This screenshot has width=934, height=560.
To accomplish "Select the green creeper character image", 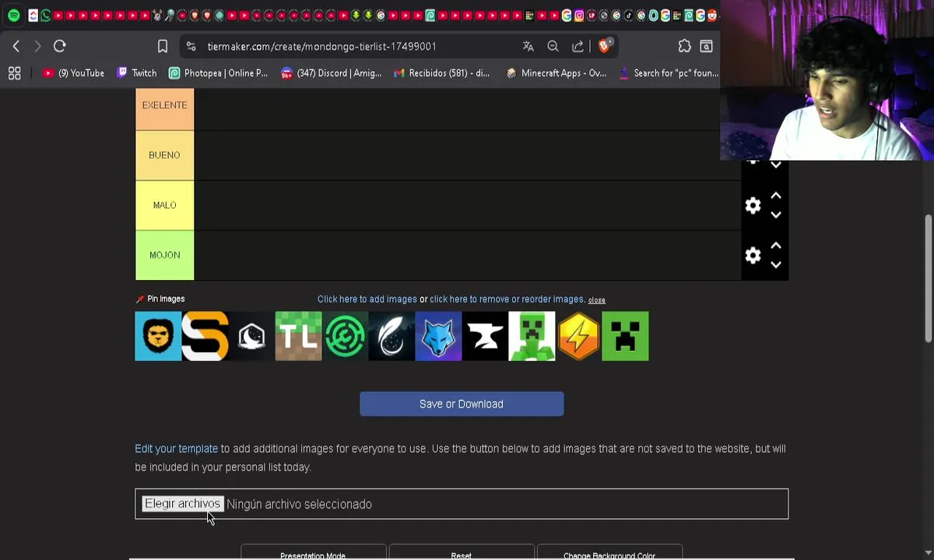I will click(x=532, y=336).
